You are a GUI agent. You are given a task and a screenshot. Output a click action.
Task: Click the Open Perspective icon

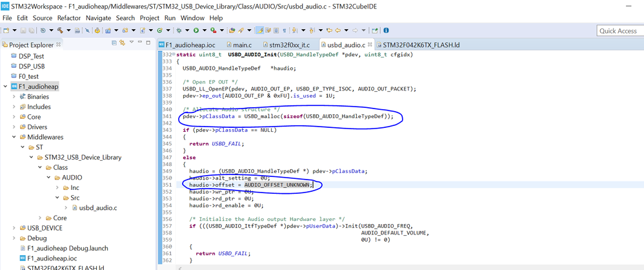pyautogui.click(x=374, y=30)
